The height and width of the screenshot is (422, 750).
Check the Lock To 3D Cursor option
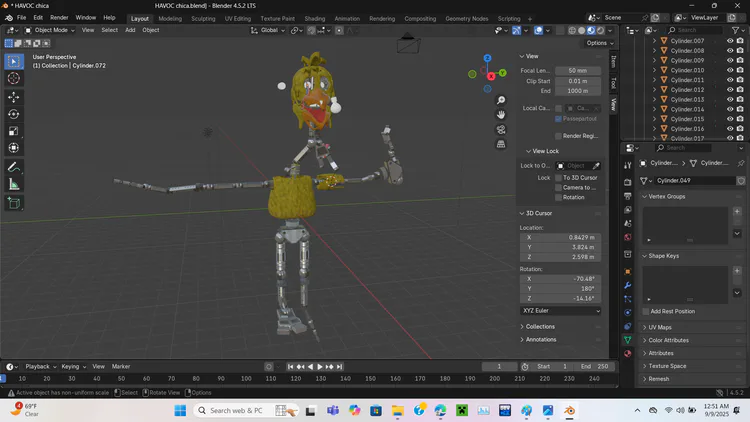(558, 178)
